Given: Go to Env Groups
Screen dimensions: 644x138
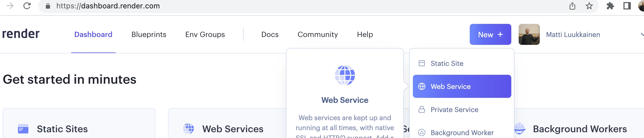Looking at the screenshot, I should click(205, 34).
